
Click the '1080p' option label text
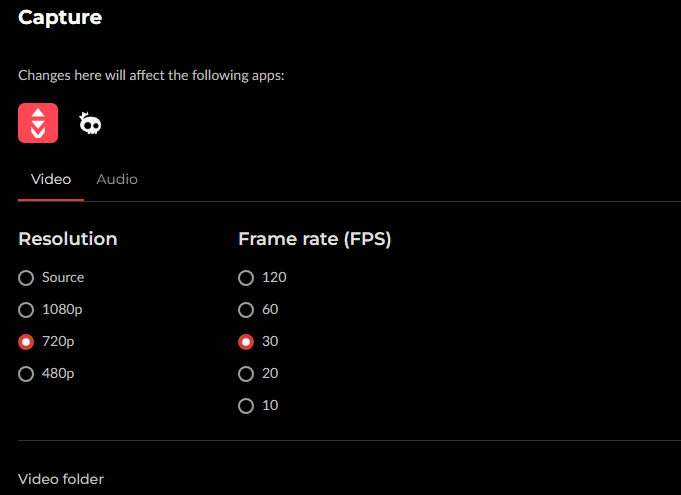[61, 310]
